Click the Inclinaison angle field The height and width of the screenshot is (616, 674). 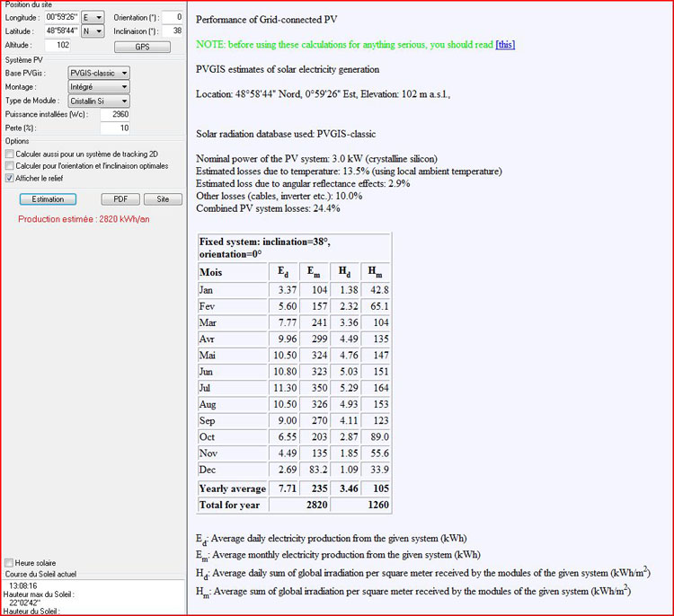[173, 31]
